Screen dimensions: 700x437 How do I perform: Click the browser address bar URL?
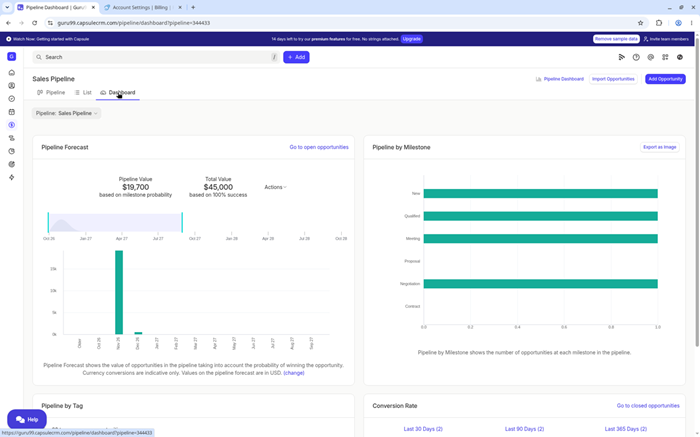133,23
